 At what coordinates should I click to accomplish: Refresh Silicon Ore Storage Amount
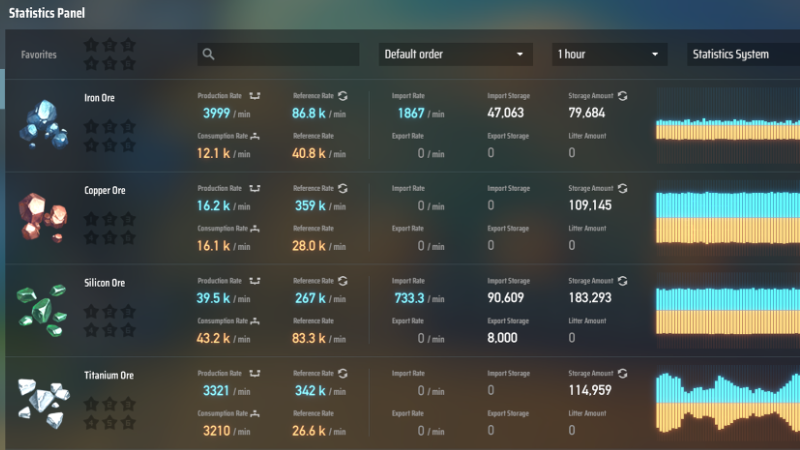(x=623, y=281)
